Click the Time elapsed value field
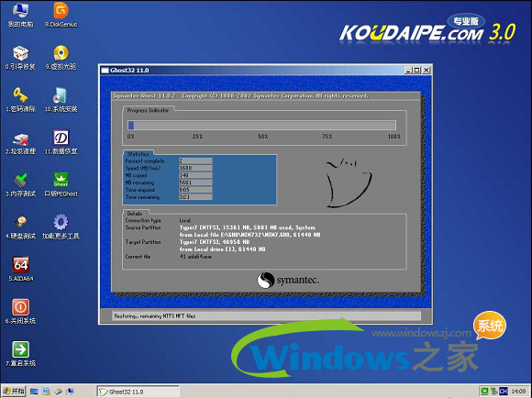Screen dimensions: 532x398 [195, 190]
